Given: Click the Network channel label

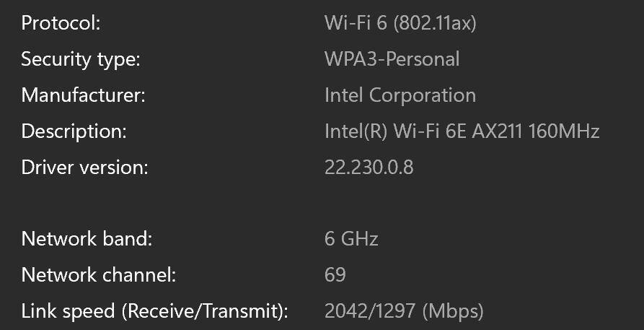Looking at the screenshot, I should (x=98, y=275).
